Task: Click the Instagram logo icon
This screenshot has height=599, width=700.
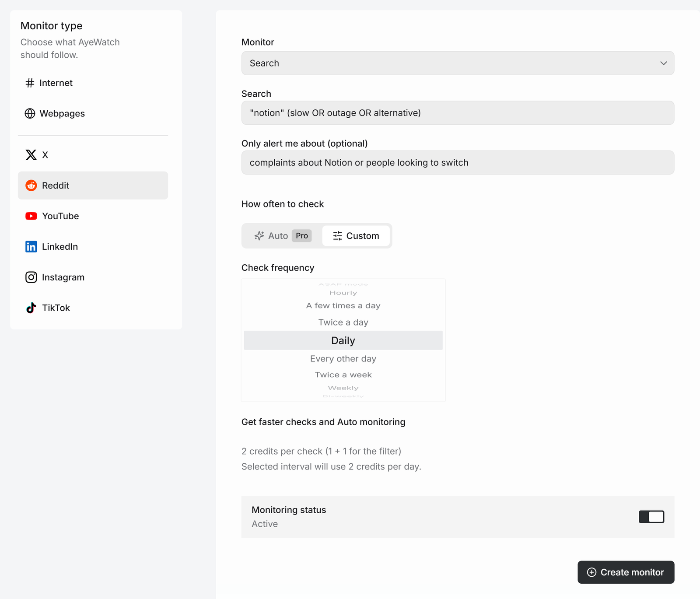Action: pyautogui.click(x=31, y=277)
